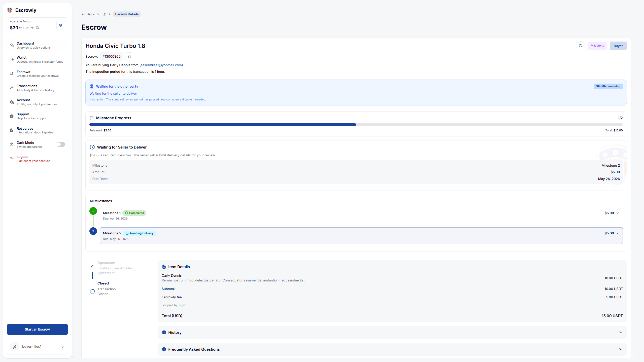This screenshot has width=644, height=362.
Task: Open Account settings in the sidebar
Action: click(37, 102)
